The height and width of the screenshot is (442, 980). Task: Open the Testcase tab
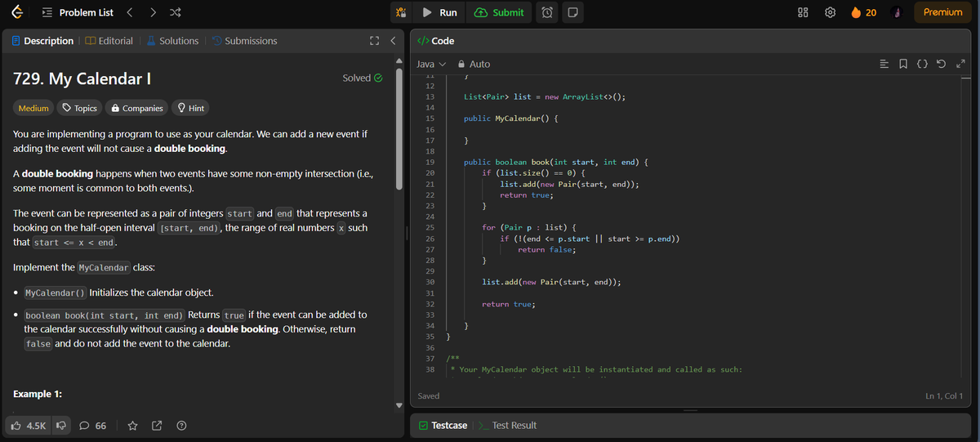tap(443, 426)
